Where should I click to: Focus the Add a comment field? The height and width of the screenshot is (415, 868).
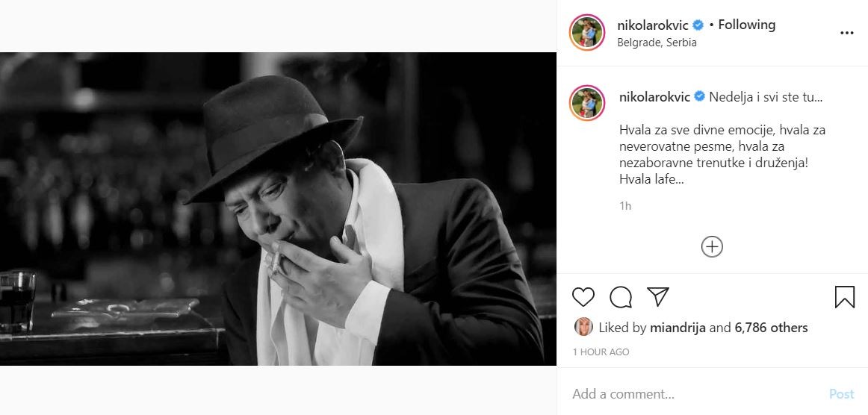695,393
